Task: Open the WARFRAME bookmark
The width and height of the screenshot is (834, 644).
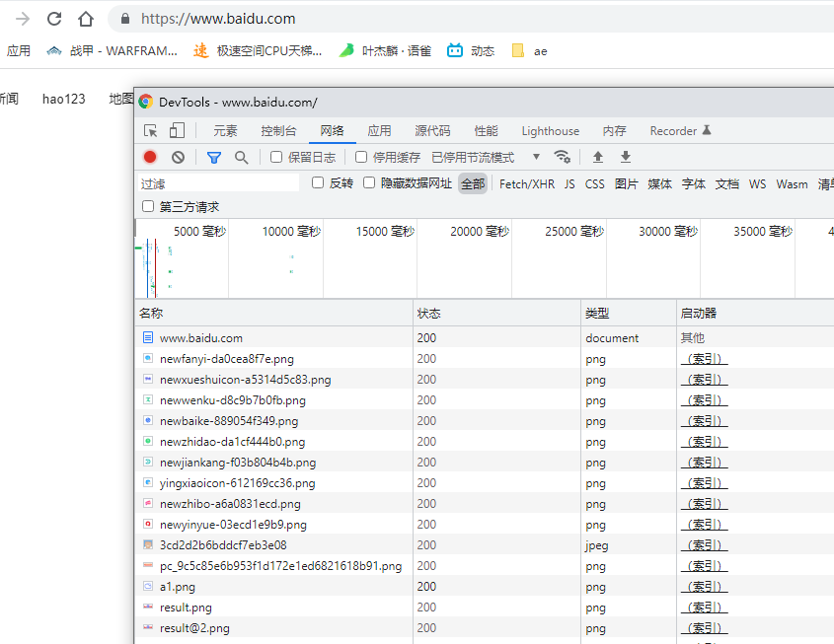Action: click(113, 51)
